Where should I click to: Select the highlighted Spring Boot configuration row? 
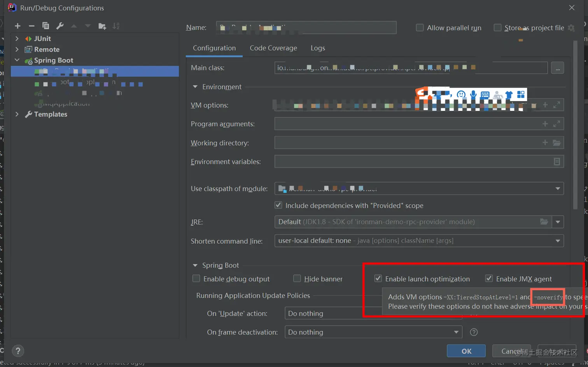pos(95,71)
